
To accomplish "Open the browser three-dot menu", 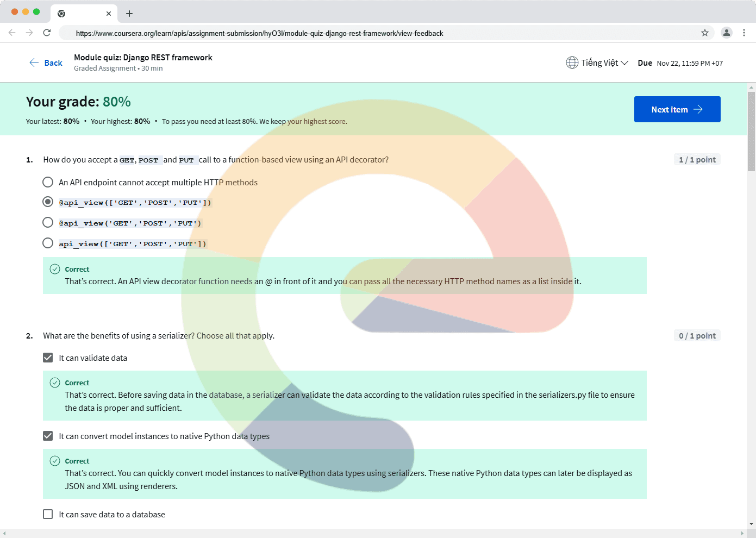I will pyautogui.click(x=744, y=33).
